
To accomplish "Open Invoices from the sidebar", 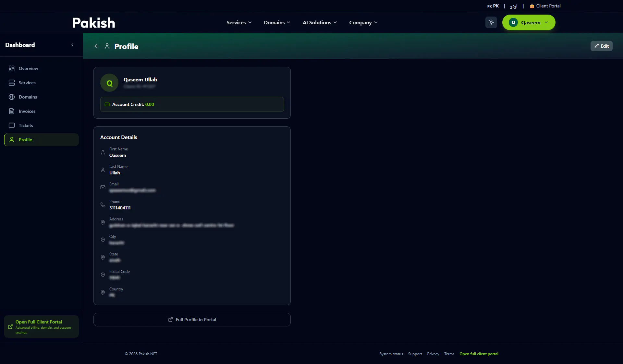I will (x=41, y=111).
